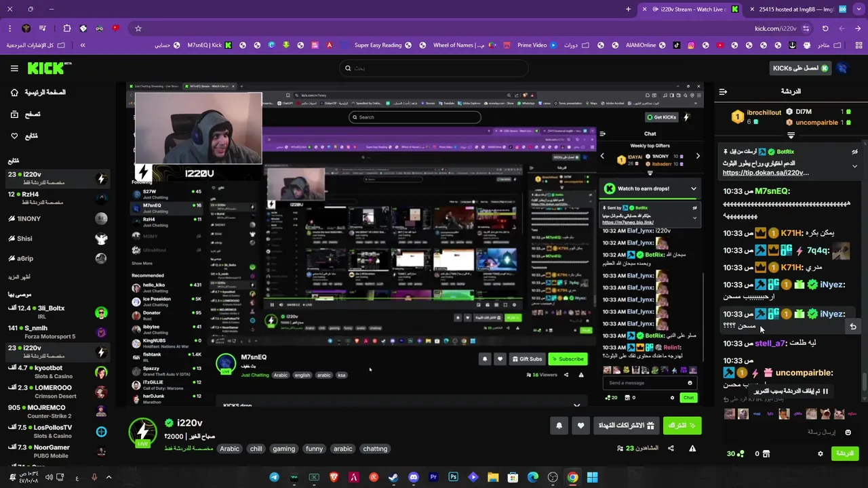Open the كل الإشارات المرجعية bookmarks folder
Screen dimensions: 868x488
tap(35, 45)
